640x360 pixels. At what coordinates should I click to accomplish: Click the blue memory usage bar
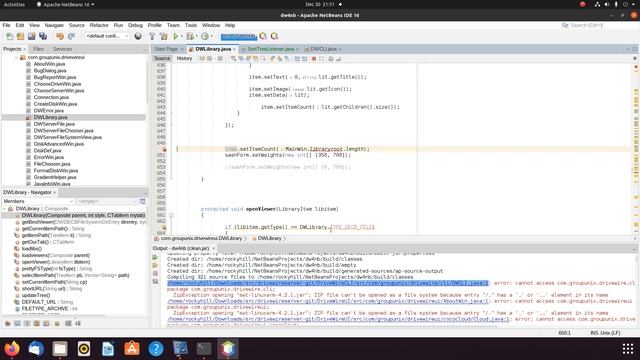[239, 37]
